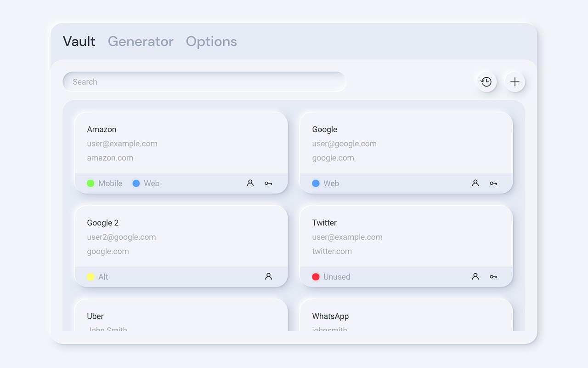Image resolution: width=588 pixels, height=368 pixels.
Task: Click the blue Web tag on Google card
Action: [x=326, y=183]
